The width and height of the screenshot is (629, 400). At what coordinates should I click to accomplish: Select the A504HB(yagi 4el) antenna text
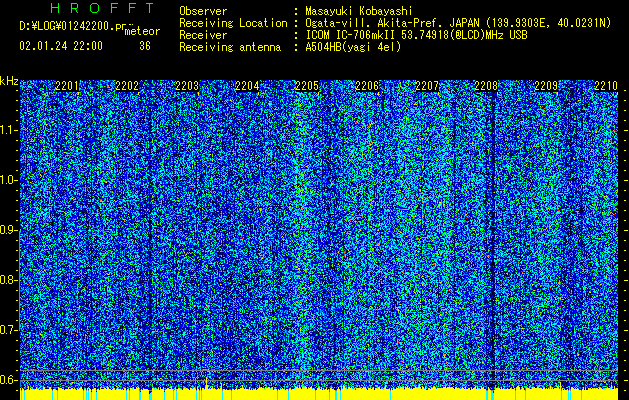pyautogui.click(x=353, y=47)
